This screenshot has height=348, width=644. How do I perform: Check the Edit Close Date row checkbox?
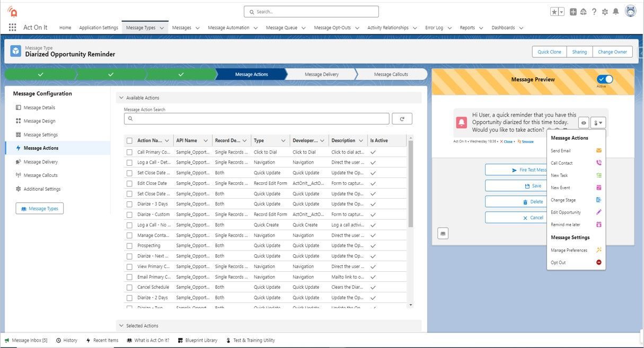pyautogui.click(x=129, y=183)
